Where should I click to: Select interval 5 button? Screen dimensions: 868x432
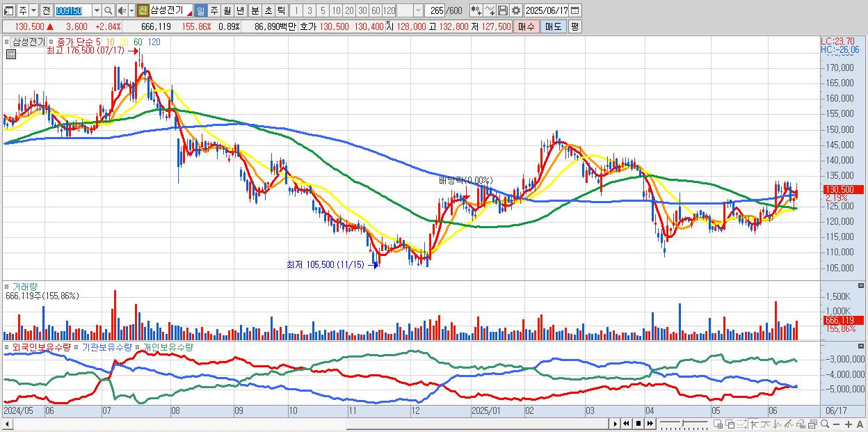(323, 10)
